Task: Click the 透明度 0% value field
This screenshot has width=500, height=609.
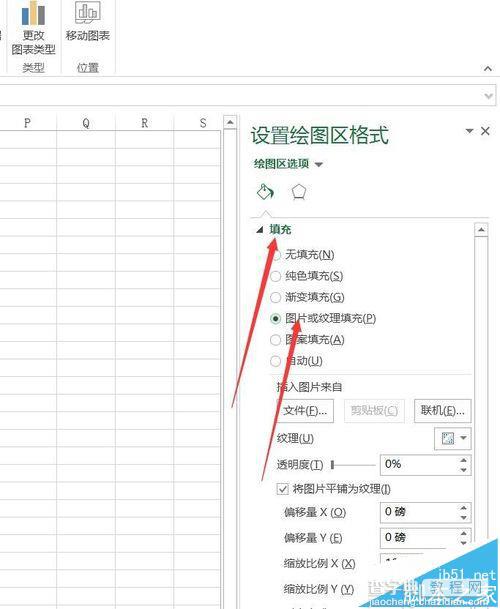Action: coord(418,465)
